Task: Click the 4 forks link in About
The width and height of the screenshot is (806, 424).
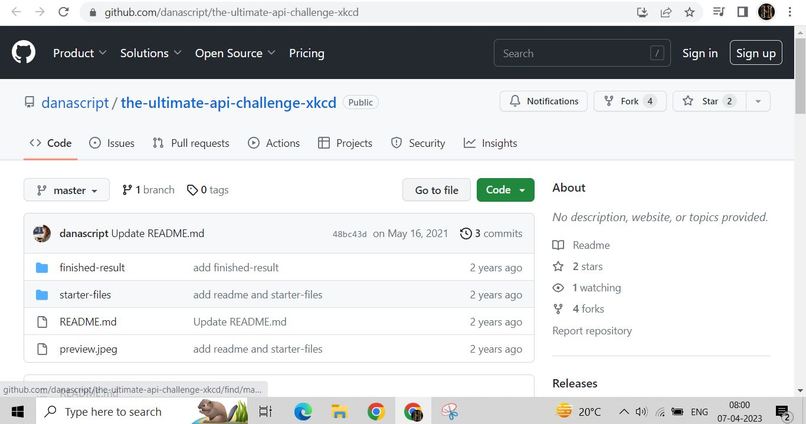Action: coord(578,309)
